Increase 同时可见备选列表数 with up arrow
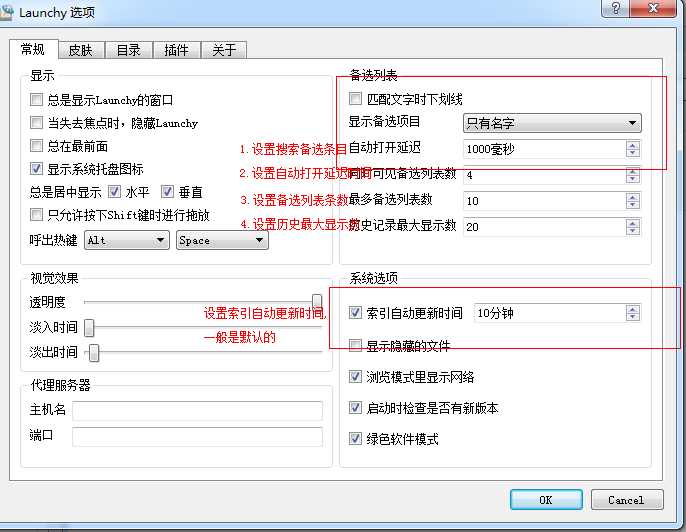Image resolution: width=686 pixels, height=532 pixels. (633, 171)
